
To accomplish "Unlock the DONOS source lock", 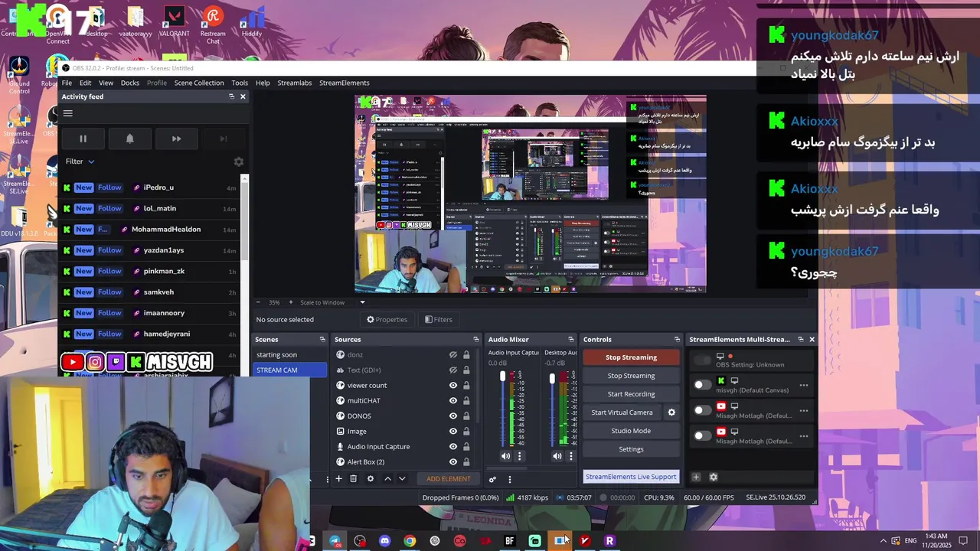I will click(466, 416).
